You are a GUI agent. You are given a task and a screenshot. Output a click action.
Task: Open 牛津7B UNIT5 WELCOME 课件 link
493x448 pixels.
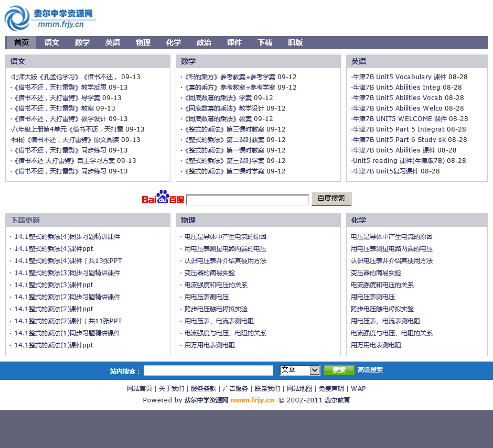399,119
